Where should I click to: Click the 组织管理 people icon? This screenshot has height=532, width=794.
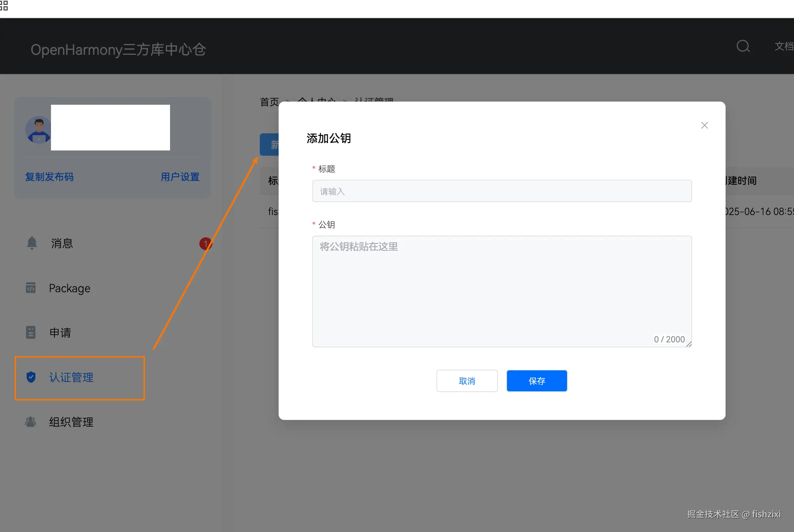pos(31,422)
